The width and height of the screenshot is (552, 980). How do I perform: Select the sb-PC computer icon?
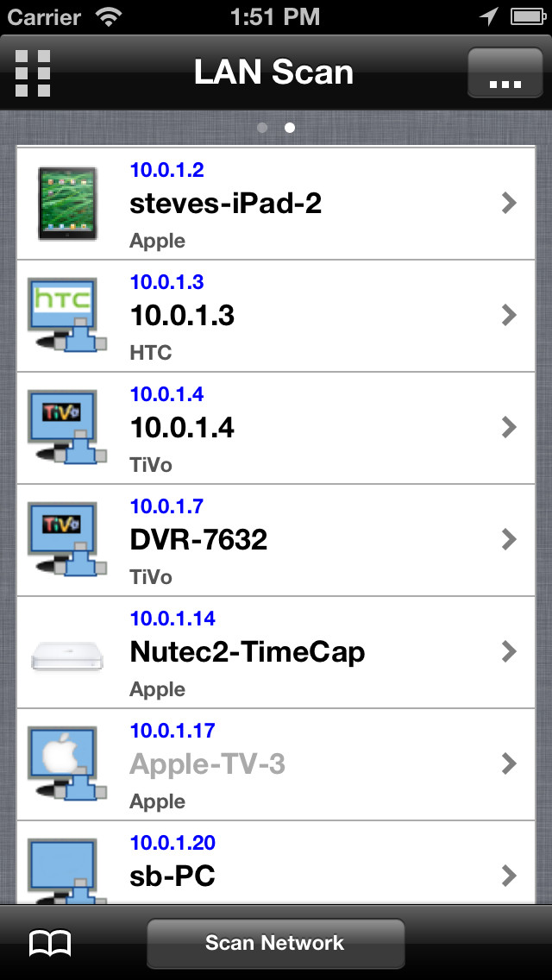67,871
